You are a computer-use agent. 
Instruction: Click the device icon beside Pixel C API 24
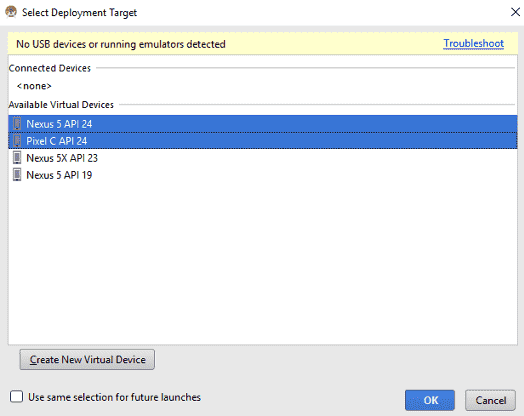[17, 141]
